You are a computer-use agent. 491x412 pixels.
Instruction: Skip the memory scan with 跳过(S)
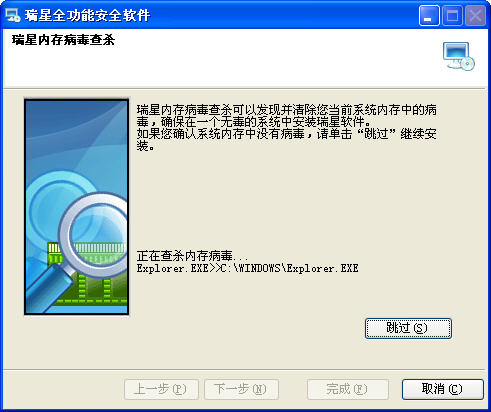pyautogui.click(x=408, y=328)
